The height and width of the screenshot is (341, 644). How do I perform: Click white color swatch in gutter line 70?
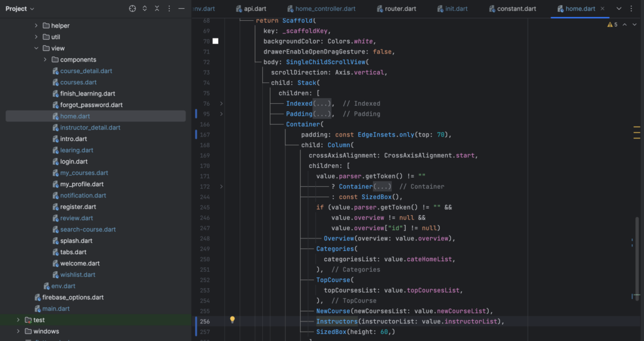(x=216, y=41)
